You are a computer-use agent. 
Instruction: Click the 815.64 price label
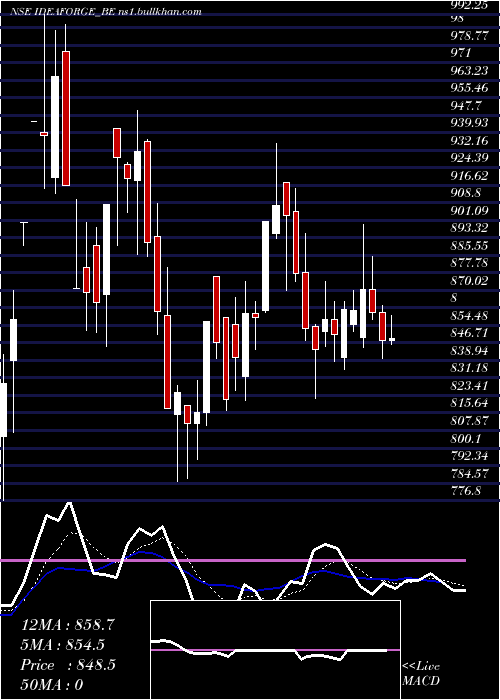coord(470,403)
